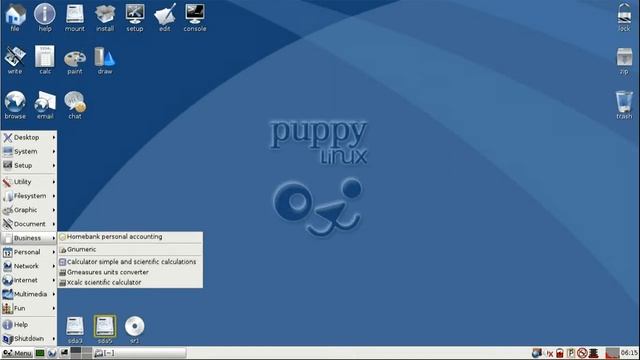Viewport: 640px width, 360px height.
Task: Open the sda3 drive icon
Action: 75,329
